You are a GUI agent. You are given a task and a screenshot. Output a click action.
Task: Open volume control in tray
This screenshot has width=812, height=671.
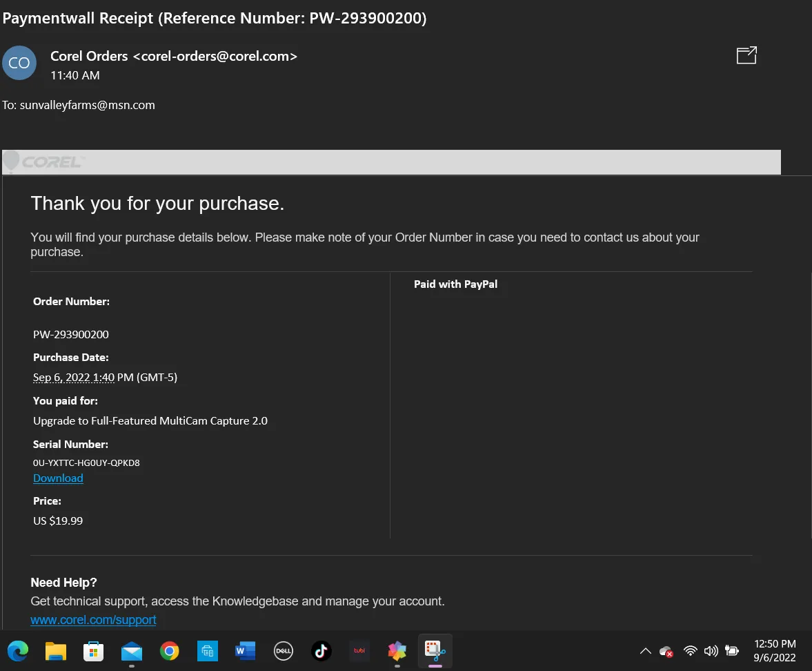tap(711, 651)
